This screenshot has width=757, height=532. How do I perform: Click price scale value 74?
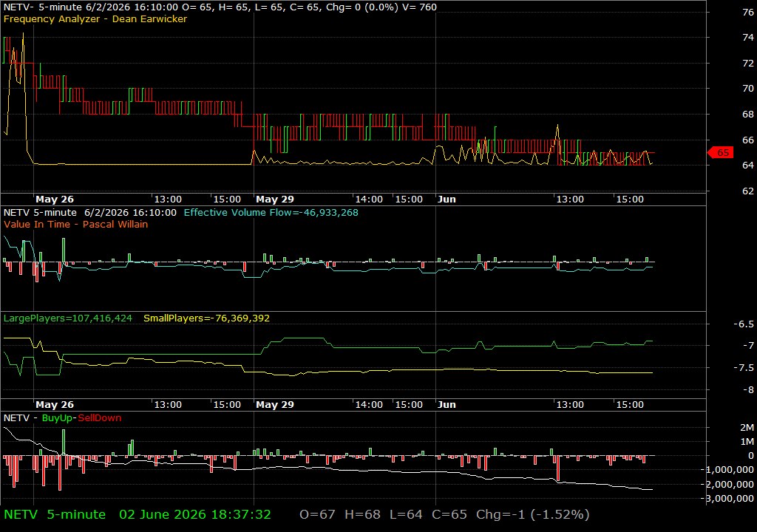click(x=748, y=38)
